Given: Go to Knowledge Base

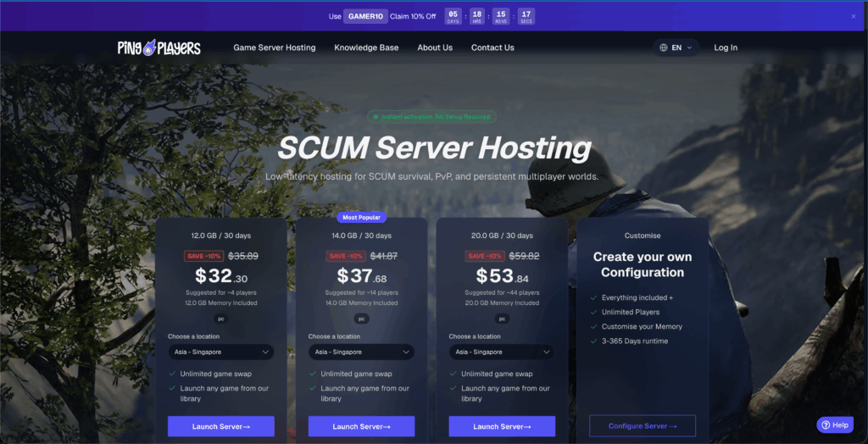Looking at the screenshot, I should click(366, 47).
